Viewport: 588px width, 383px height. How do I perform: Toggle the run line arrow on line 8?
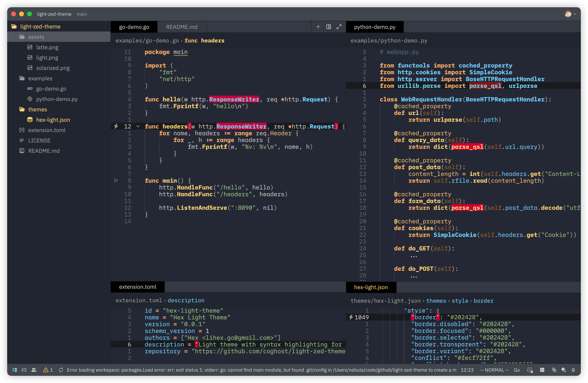117,181
